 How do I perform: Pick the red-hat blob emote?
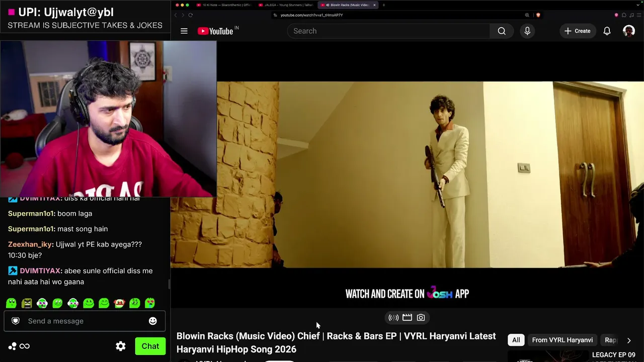point(119,303)
